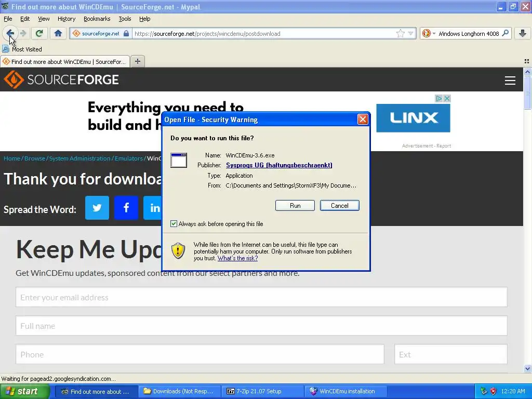Screen dimensions: 532x399
Task: Open the search engine selector dropdown
Action: pyautogui.click(x=429, y=33)
